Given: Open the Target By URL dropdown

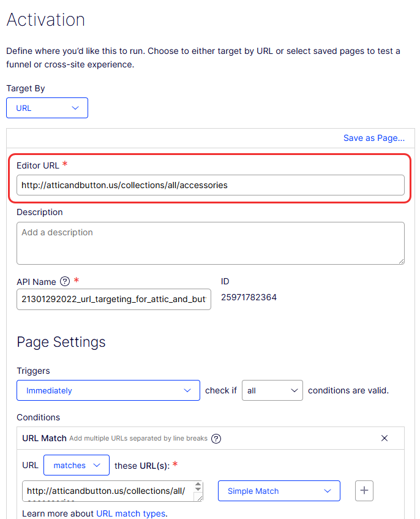Looking at the screenshot, I should tap(47, 108).
